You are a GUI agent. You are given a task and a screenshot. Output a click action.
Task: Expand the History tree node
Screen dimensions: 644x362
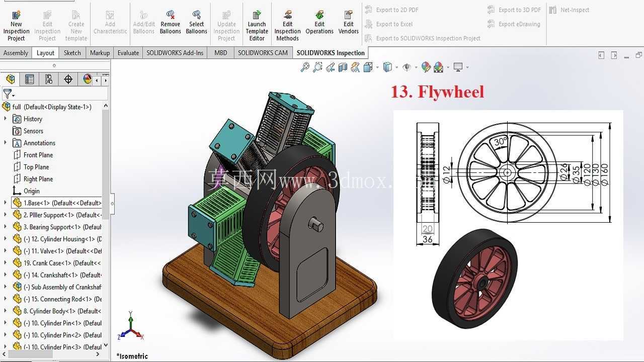pyautogui.click(x=6, y=119)
